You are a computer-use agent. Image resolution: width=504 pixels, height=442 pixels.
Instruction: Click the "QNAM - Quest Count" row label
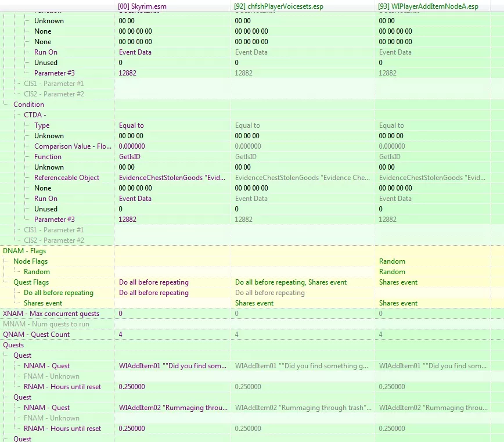[37, 335]
